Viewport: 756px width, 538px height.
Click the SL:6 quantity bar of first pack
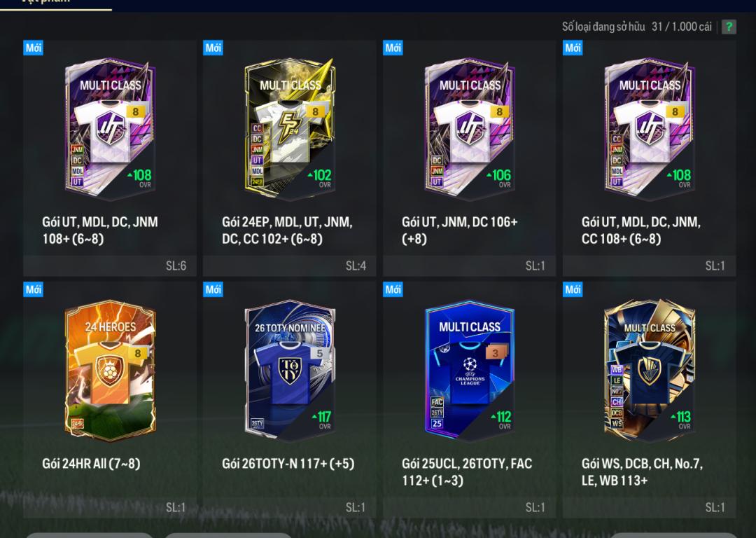(x=110, y=266)
